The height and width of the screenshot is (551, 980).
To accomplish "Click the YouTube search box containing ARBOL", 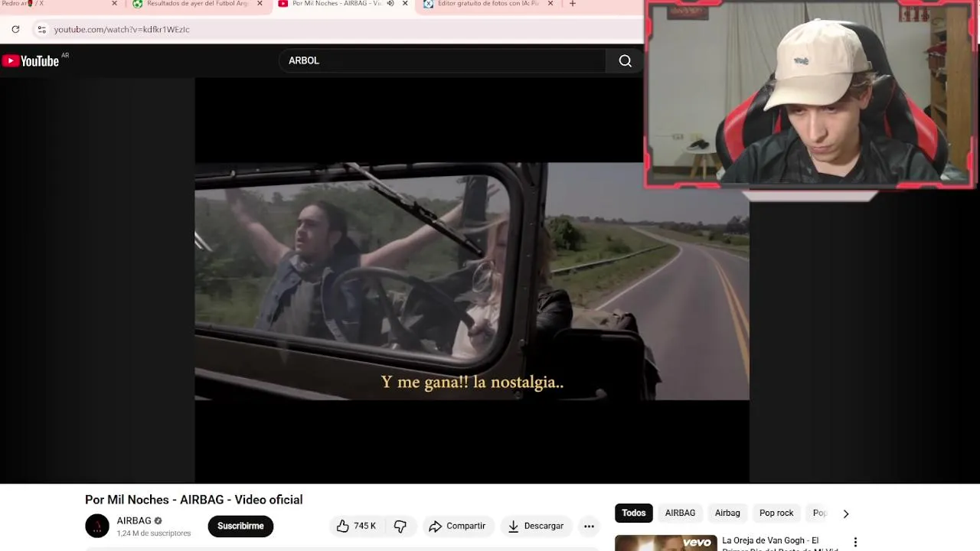I will (442, 60).
